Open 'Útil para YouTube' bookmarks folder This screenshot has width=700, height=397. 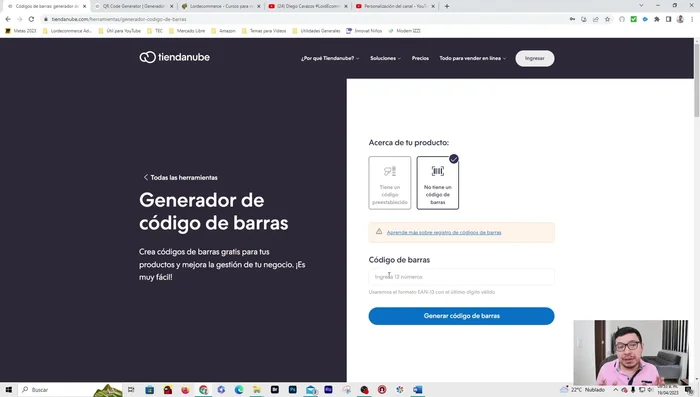point(119,31)
